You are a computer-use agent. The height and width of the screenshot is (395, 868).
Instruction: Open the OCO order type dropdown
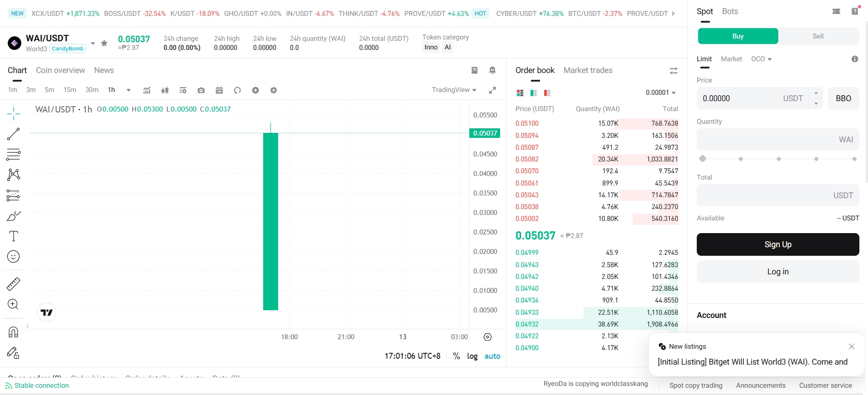[761, 59]
